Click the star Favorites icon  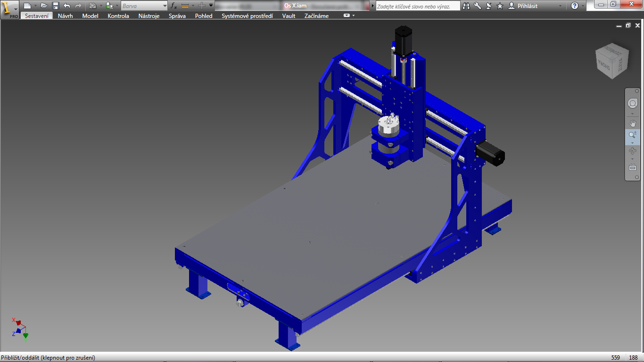(500, 6)
